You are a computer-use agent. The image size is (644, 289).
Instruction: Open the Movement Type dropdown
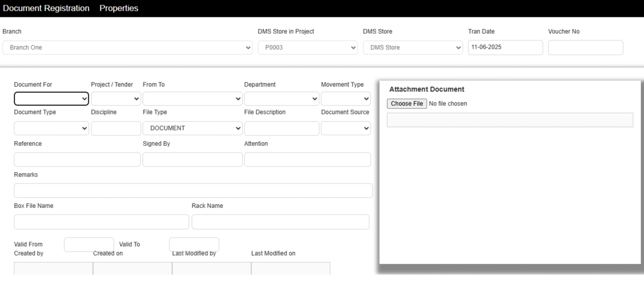click(346, 99)
